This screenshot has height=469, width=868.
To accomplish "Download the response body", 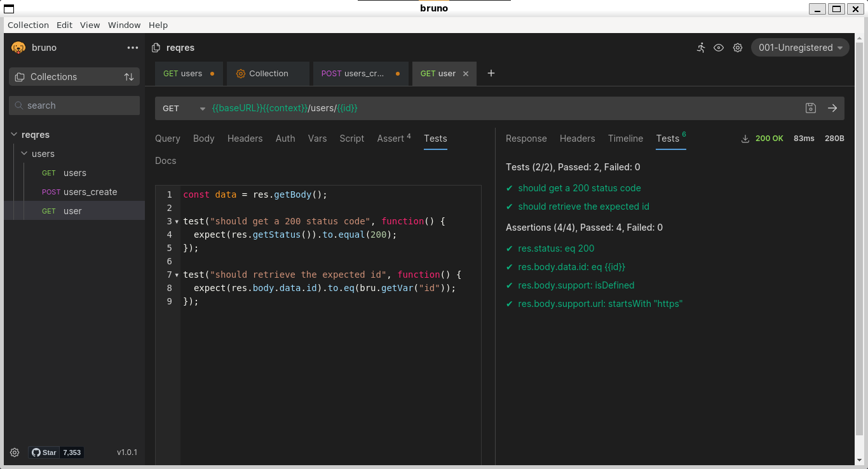I will [x=745, y=138].
